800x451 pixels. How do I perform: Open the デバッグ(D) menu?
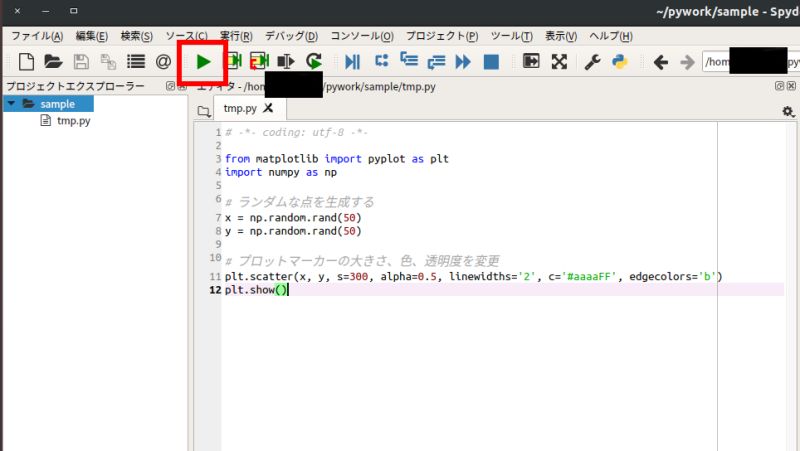click(x=291, y=36)
